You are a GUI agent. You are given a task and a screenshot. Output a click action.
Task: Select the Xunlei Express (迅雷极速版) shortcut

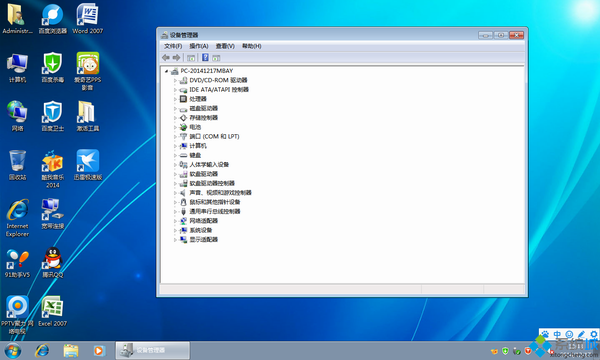coord(88,165)
